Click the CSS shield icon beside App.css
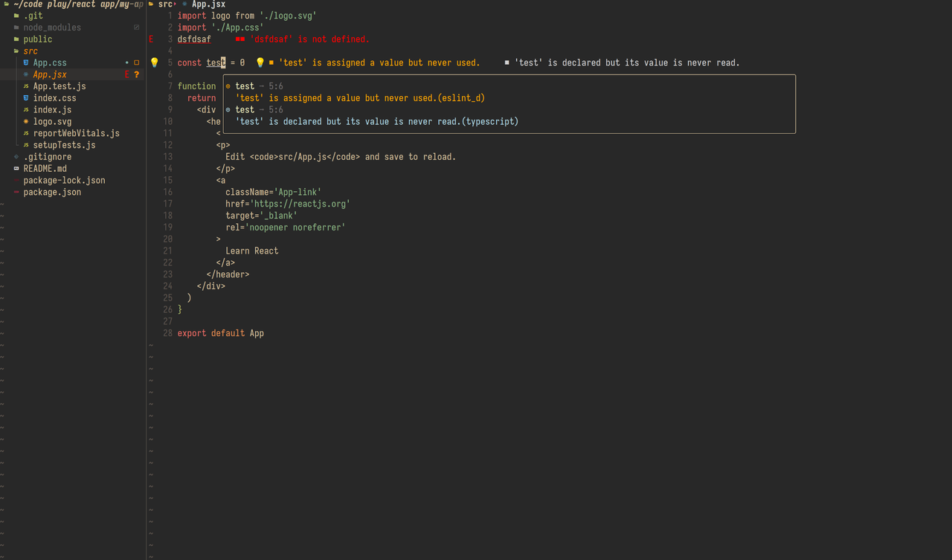 point(25,62)
